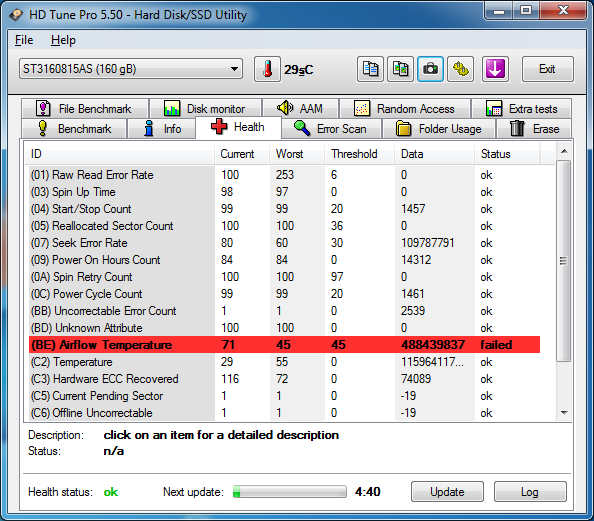594x521 pixels.
Task: Open the Error Scan tab
Action: click(x=331, y=128)
